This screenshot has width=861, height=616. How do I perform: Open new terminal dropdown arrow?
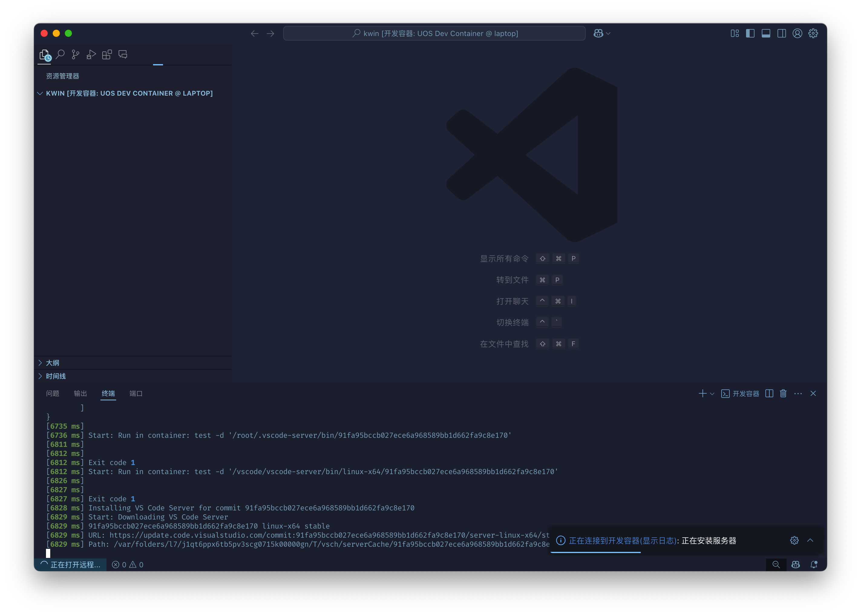[x=712, y=394]
